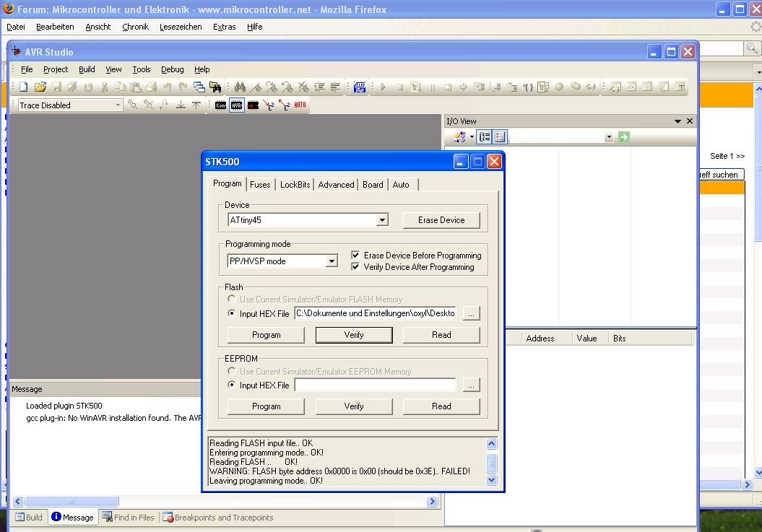Viewport: 762px width, 532px height.
Task: Click the Toggle Breakpoint circle icon
Action: (559, 87)
